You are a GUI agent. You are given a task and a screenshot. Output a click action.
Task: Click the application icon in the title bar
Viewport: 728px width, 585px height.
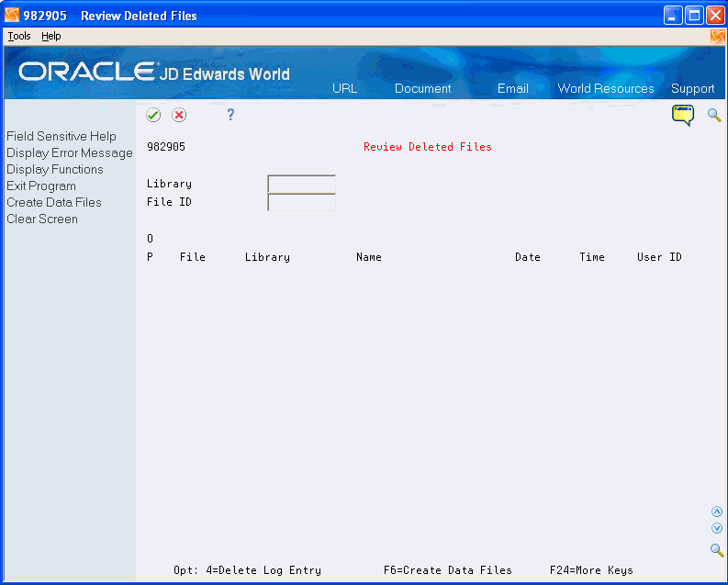(12, 16)
